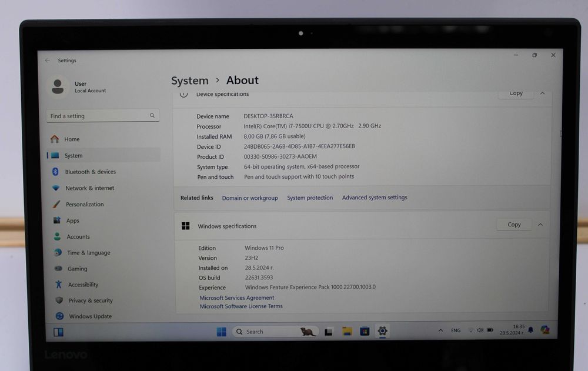Screen dimensions: 588x371
Task: Open the volume control in the tray
Action: 480,330
